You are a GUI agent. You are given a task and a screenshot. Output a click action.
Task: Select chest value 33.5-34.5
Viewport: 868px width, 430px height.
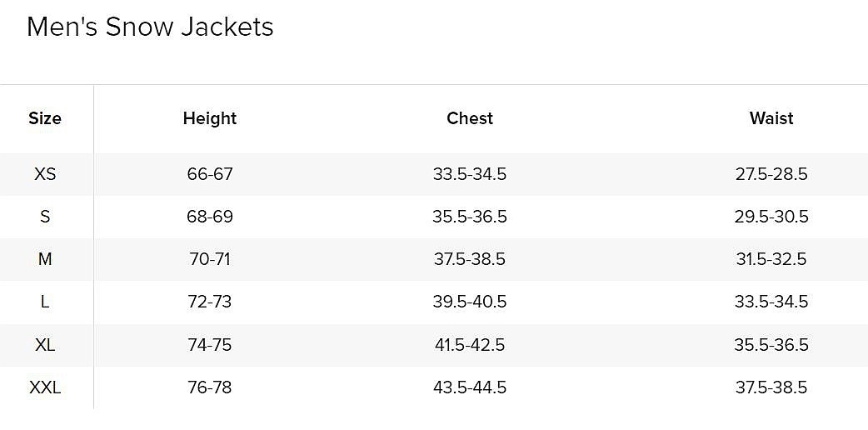coord(470,174)
